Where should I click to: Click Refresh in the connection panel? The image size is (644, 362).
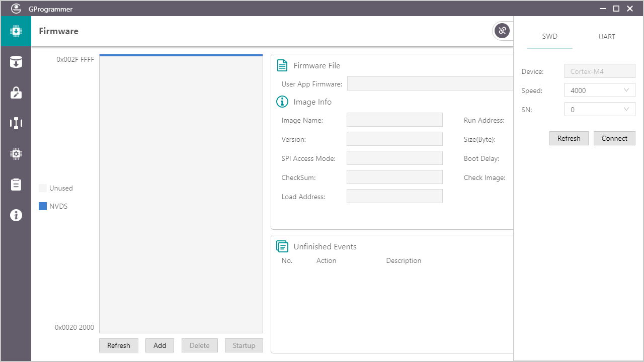click(569, 138)
